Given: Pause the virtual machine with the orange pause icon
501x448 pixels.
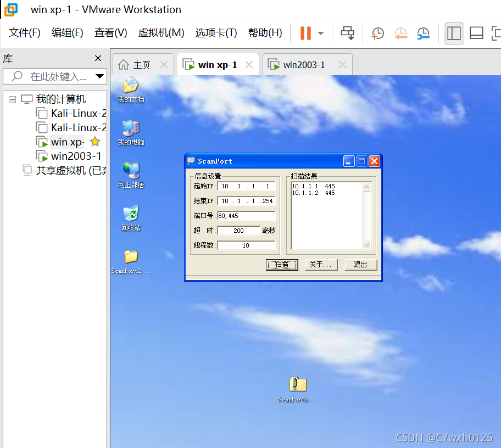Looking at the screenshot, I should click(x=305, y=33).
